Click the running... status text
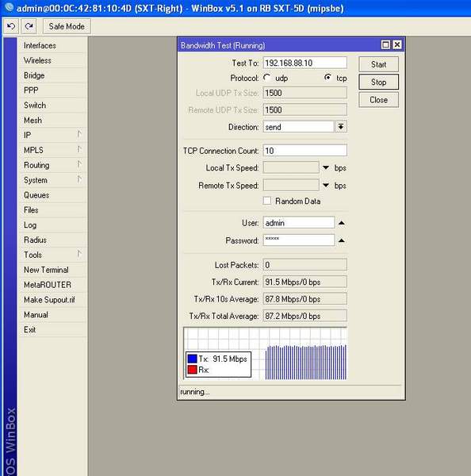 point(194,392)
